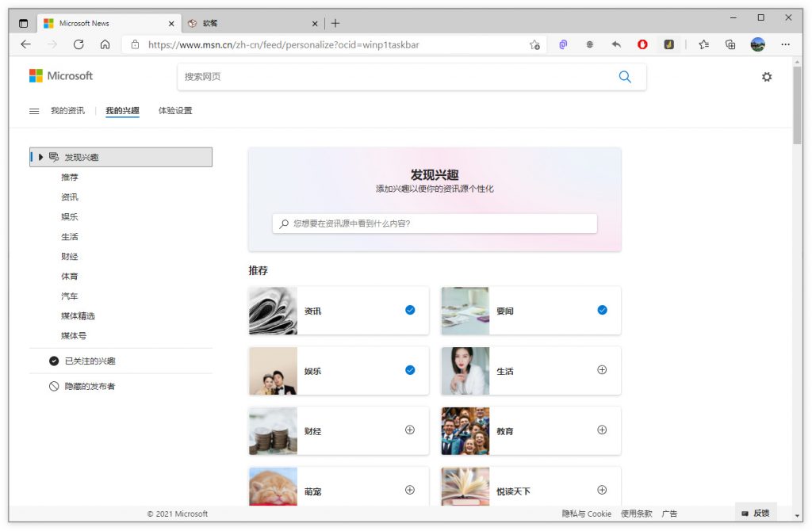The image size is (812, 531).
Task: Click the browser refresh button
Action: [x=79, y=45]
